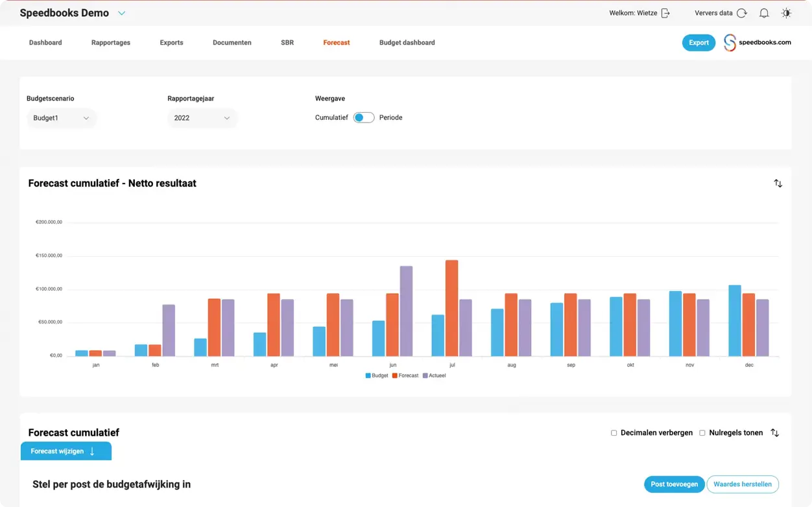Toggle the Cumulatief/Periode switch
Screen dimensions: 812x507
363,117
